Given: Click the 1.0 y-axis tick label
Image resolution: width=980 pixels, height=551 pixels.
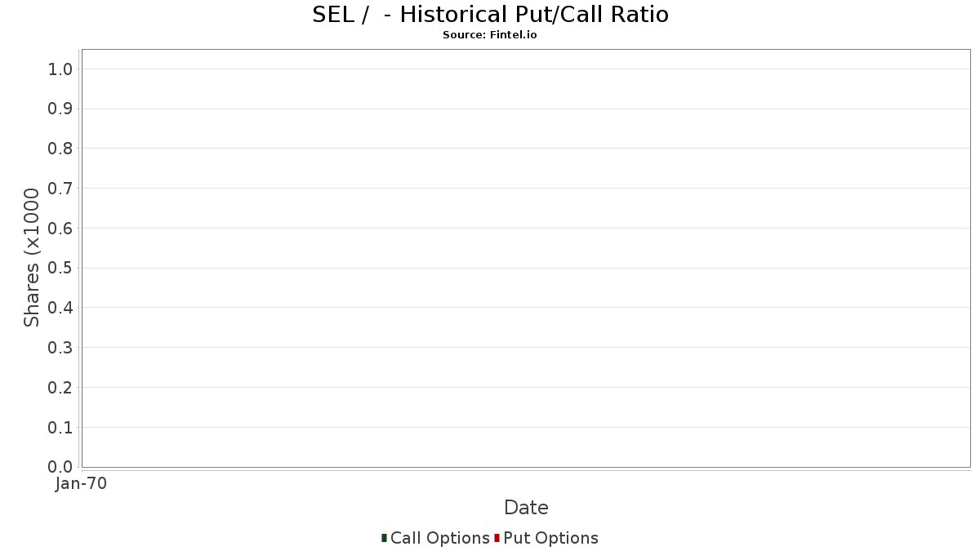Looking at the screenshot, I should [60, 69].
